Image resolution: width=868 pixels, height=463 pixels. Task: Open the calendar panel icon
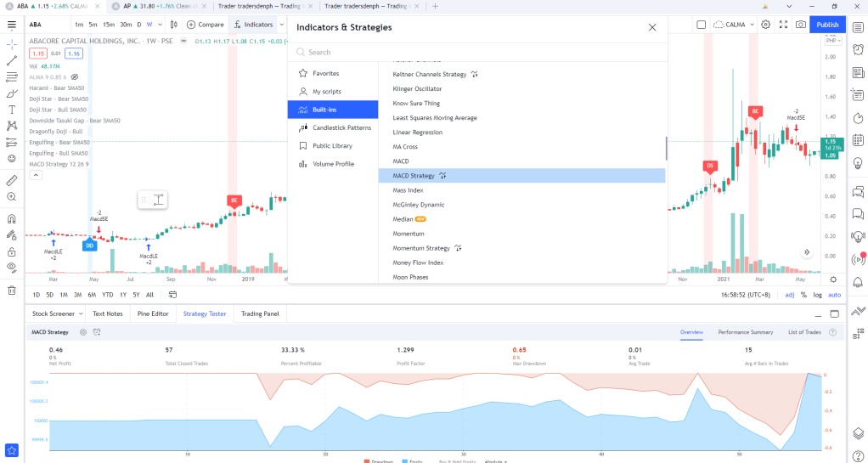[x=858, y=140]
